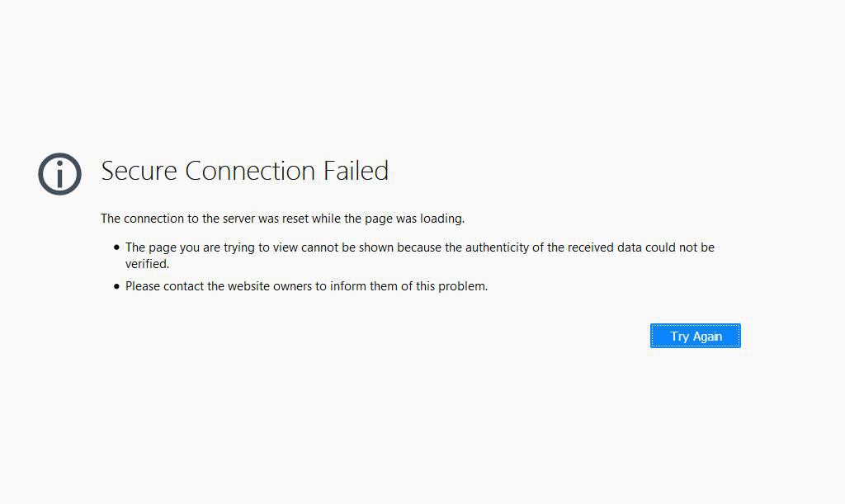Click the first bullet about data authenticity
The width and height of the screenshot is (845, 504).
pyautogui.click(x=413, y=247)
